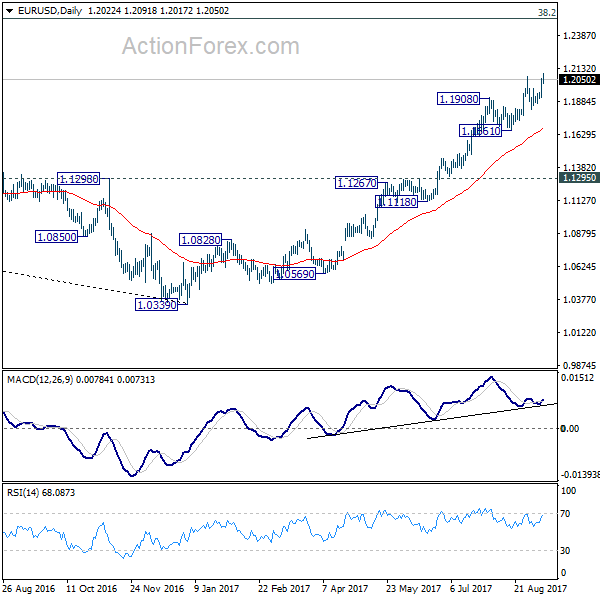
Task: Select the 1.12670 price label
Action: (x=356, y=183)
